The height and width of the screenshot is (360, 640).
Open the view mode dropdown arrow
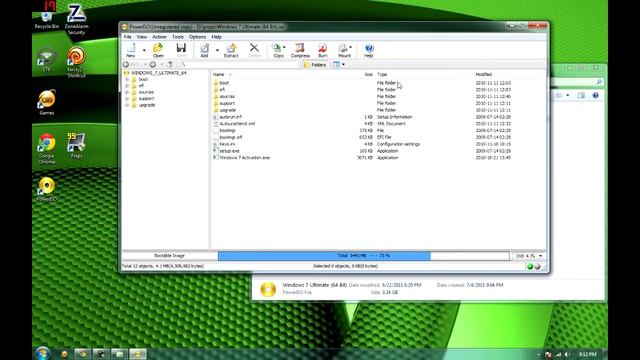click(x=343, y=64)
